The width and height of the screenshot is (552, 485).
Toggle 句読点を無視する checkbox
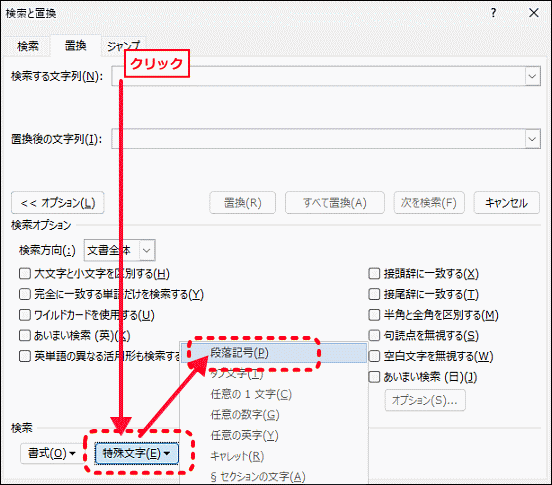(x=374, y=335)
